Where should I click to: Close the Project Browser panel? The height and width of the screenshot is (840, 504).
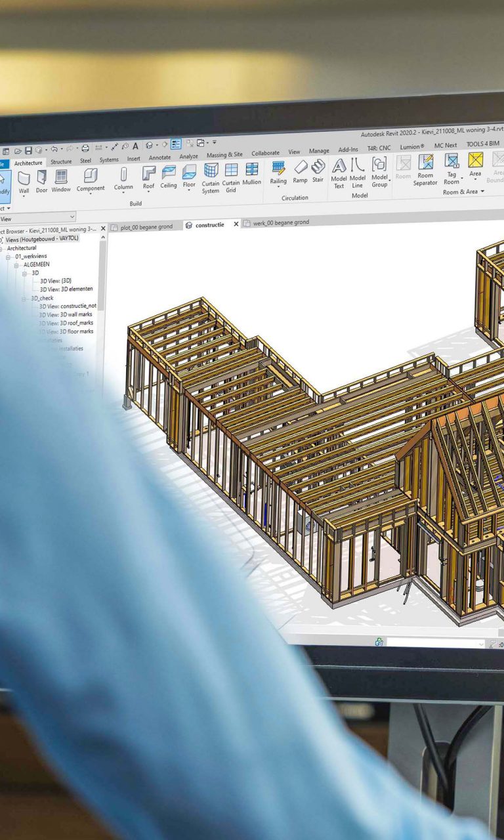pos(103,228)
